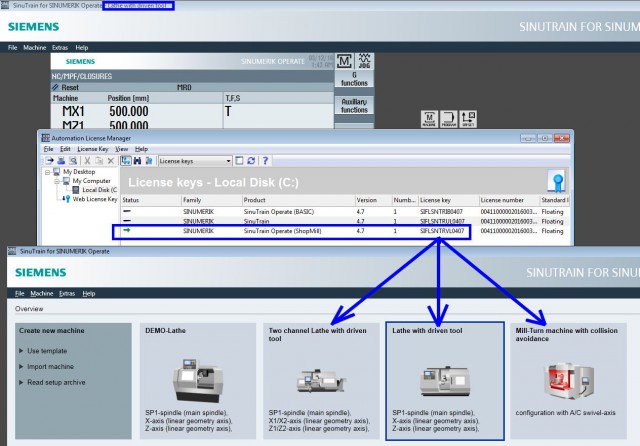
Task: Click license key SIFLSNTRVL0407
Action: pos(442,231)
